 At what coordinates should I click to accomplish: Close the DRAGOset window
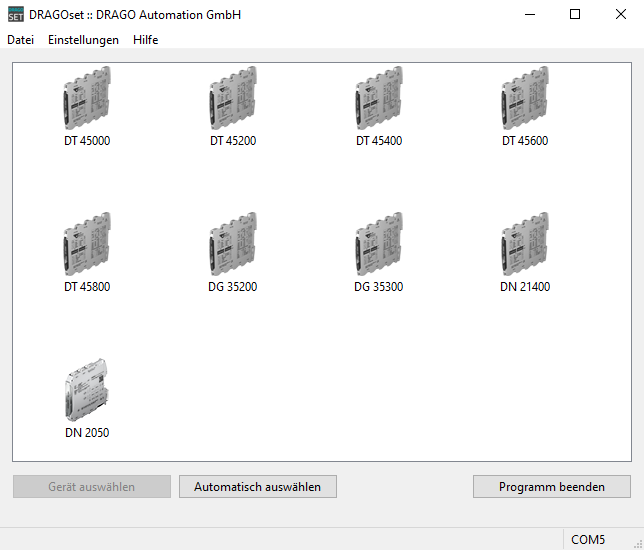(621, 14)
